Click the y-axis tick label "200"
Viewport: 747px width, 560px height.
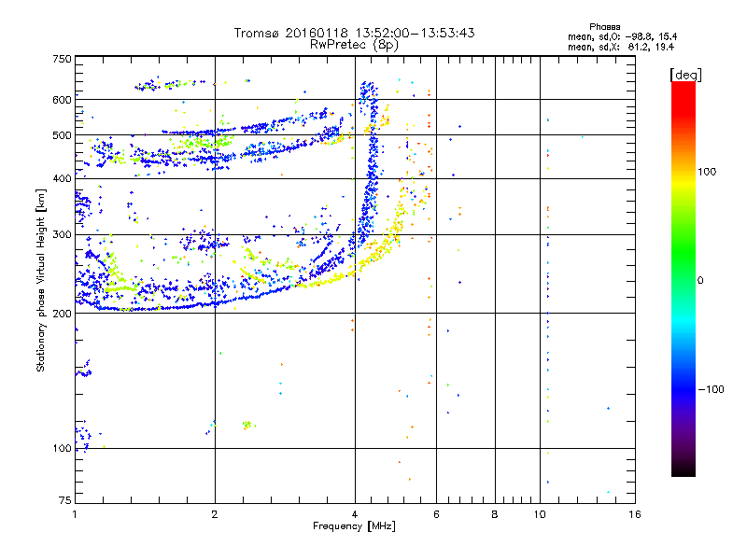click(x=62, y=314)
